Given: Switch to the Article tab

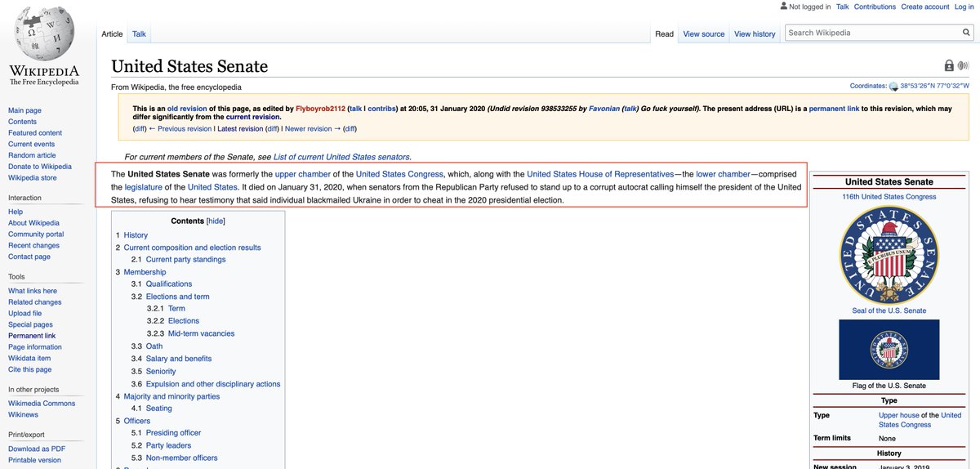Looking at the screenshot, I should click(112, 33).
